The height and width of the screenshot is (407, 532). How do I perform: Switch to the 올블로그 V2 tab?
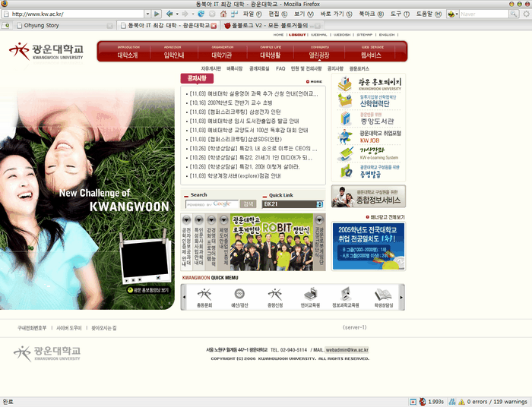[x=272, y=25]
